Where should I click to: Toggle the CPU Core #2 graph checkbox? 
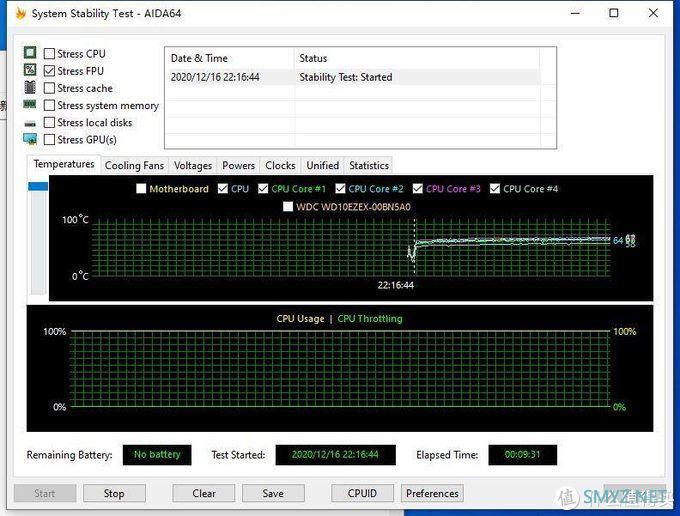(340, 189)
